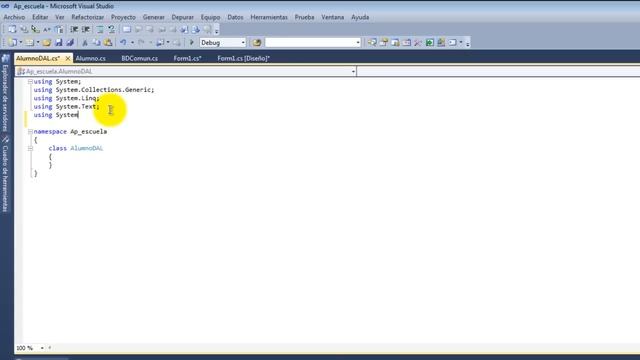This screenshot has height=360, width=640.
Task: Close the AlumnoDAL.cs tab
Action: pyautogui.click(x=68, y=58)
